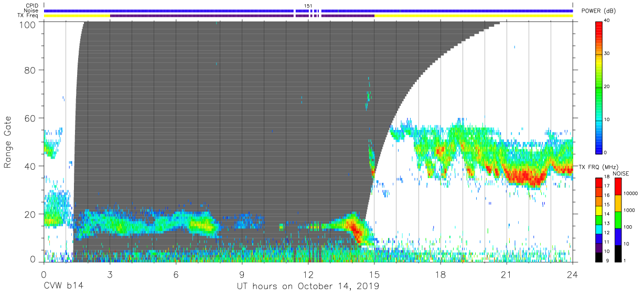Screen dimensions: 644x297
Task: Click the Range Gate tick label "80"
Action: tap(31, 71)
